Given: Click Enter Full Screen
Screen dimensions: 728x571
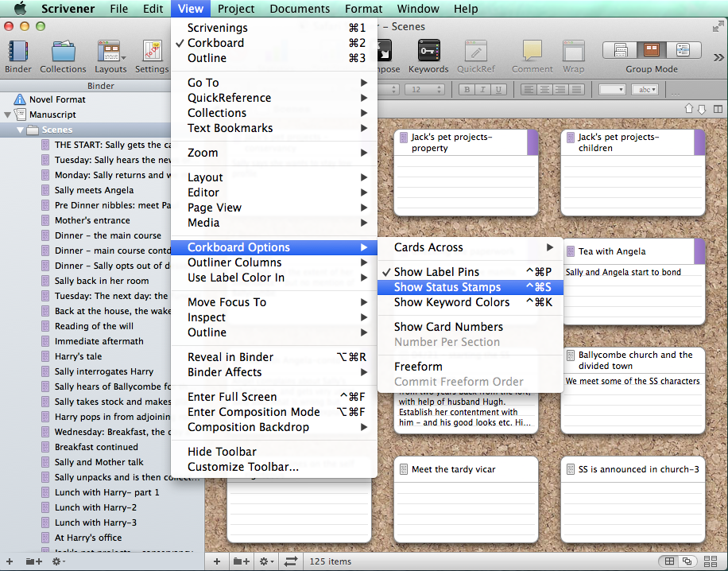Looking at the screenshot, I should click(274, 397).
